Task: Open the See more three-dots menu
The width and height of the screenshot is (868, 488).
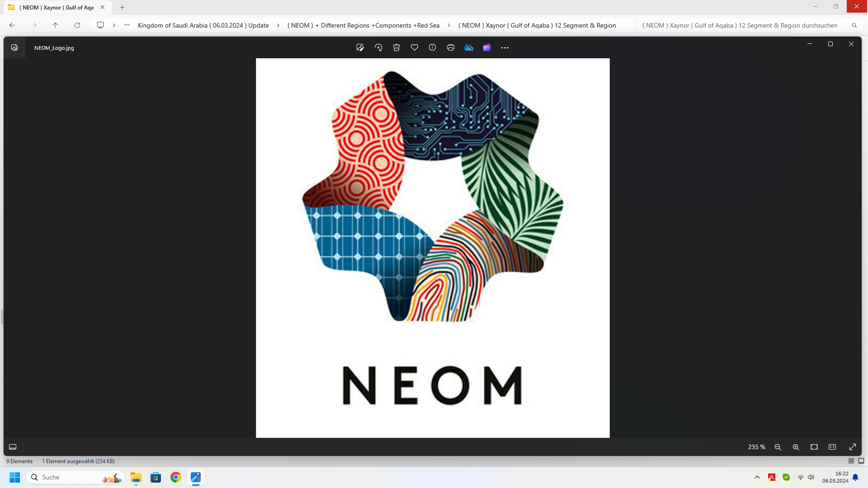Action: pyautogui.click(x=505, y=47)
